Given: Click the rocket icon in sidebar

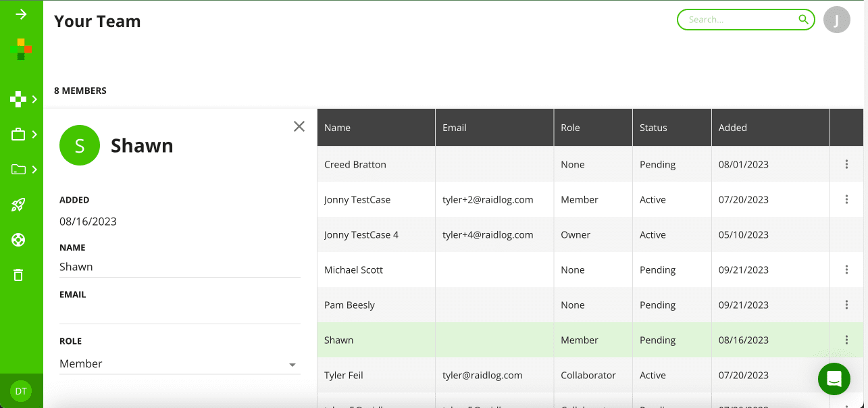Looking at the screenshot, I should pyautogui.click(x=18, y=205).
